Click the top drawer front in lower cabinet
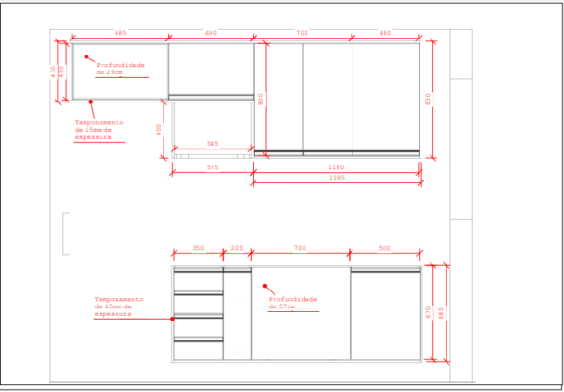564x392 pixels. coord(198,280)
